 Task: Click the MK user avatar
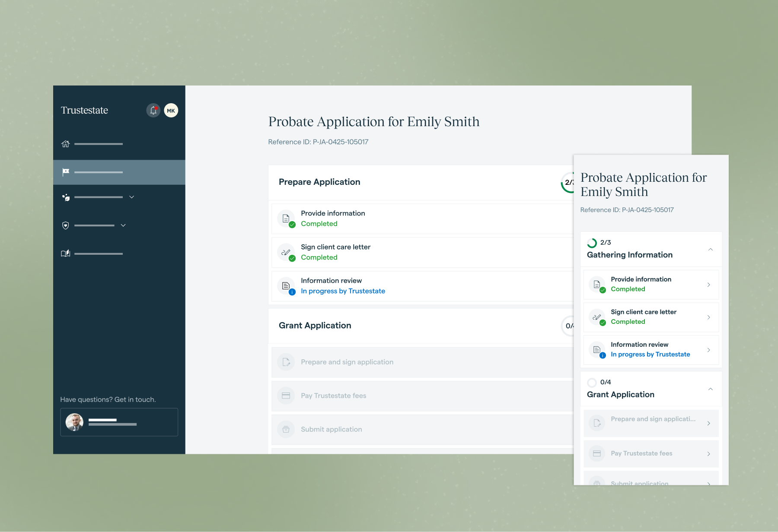pyautogui.click(x=171, y=111)
